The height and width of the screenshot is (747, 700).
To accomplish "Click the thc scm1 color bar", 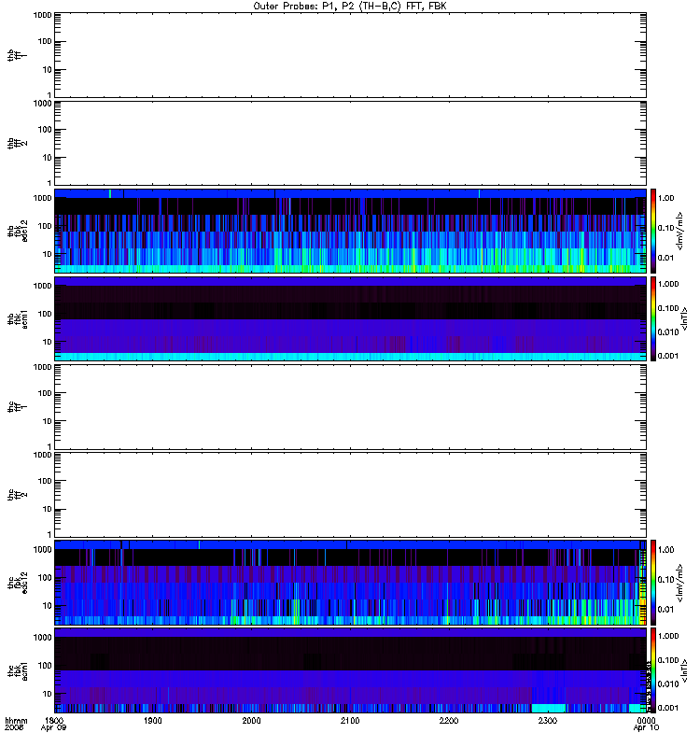I will pyautogui.click(x=653, y=670).
